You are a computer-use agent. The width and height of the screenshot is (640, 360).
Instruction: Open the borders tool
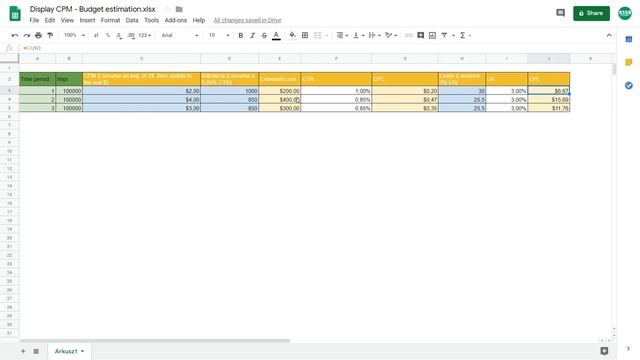tap(305, 36)
